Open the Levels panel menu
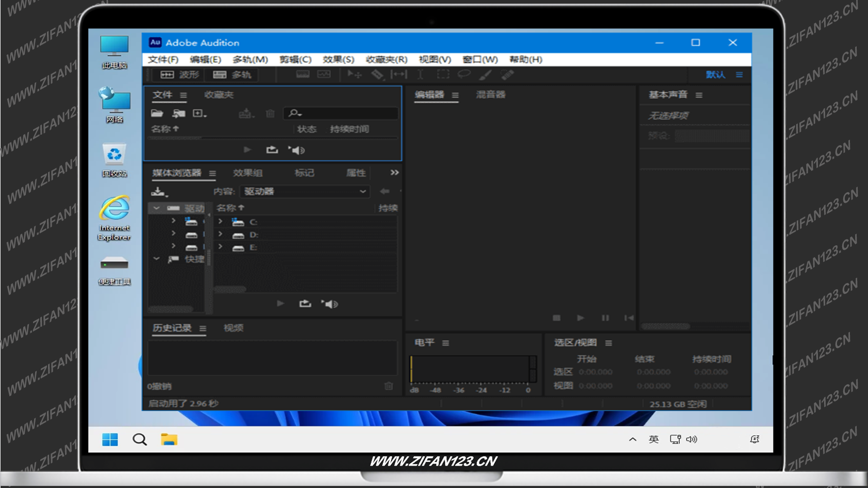This screenshot has height=488, width=868. point(445,343)
